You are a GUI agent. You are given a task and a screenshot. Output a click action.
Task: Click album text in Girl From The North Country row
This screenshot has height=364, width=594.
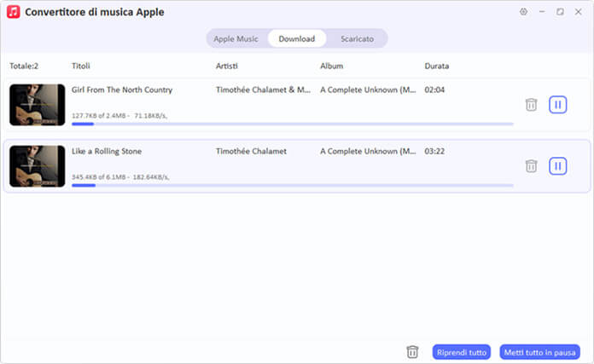tap(368, 90)
